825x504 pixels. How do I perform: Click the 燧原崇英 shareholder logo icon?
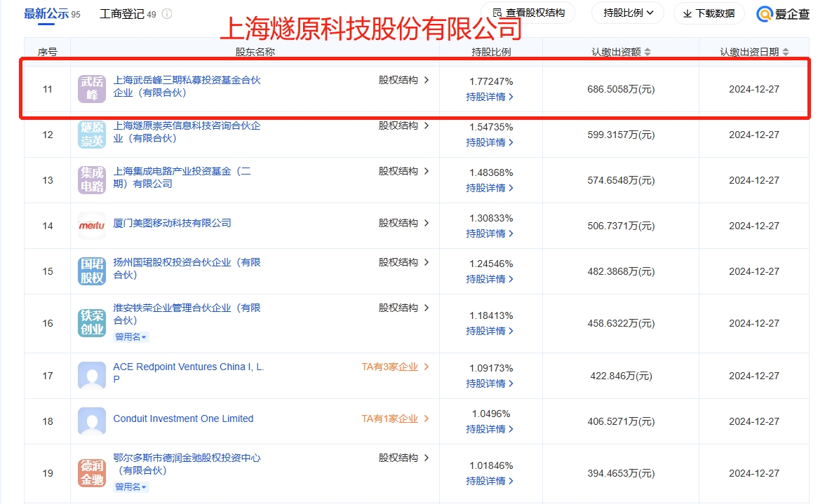pos(92,135)
